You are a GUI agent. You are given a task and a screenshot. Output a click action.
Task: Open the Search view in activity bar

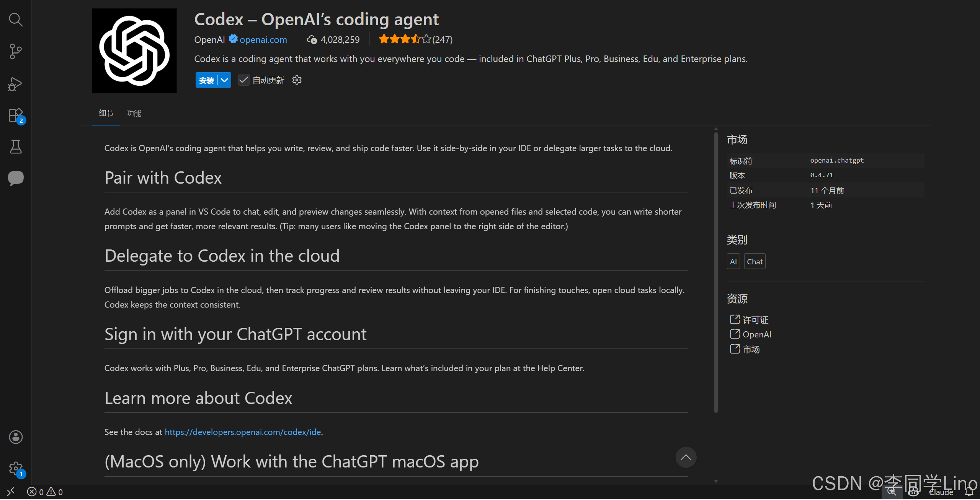15,20
